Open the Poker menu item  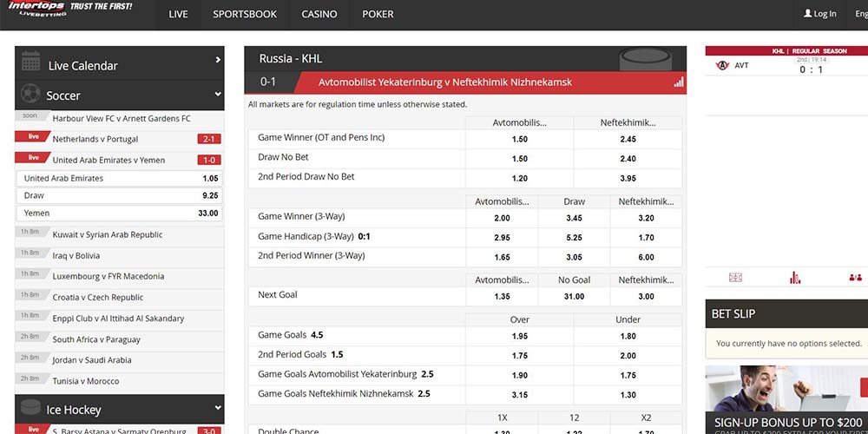[x=378, y=14]
